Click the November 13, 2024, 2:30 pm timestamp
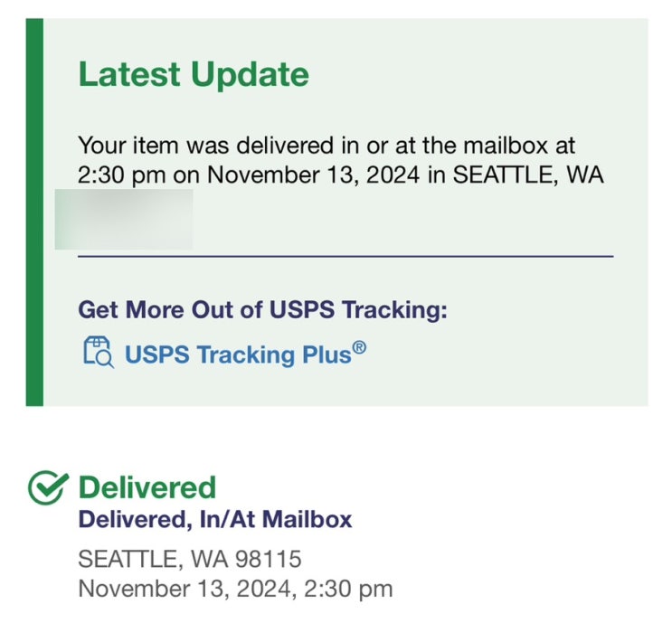The image size is (672, 623). [x=235, y=590]
